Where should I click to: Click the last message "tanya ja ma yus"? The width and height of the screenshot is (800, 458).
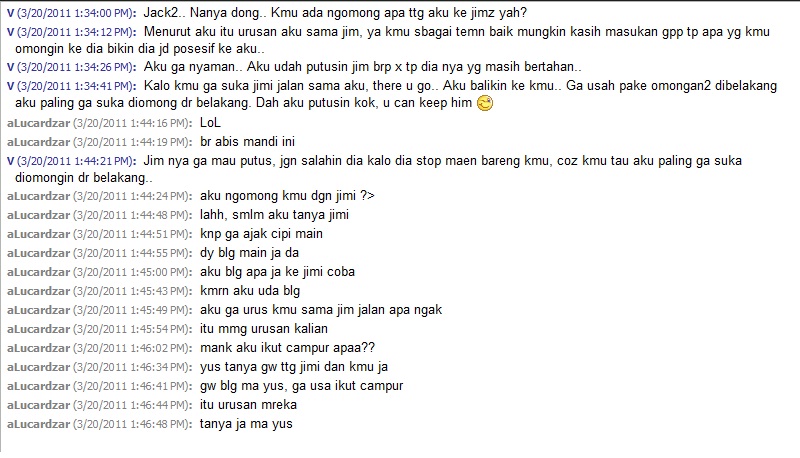tap(246, 424)
